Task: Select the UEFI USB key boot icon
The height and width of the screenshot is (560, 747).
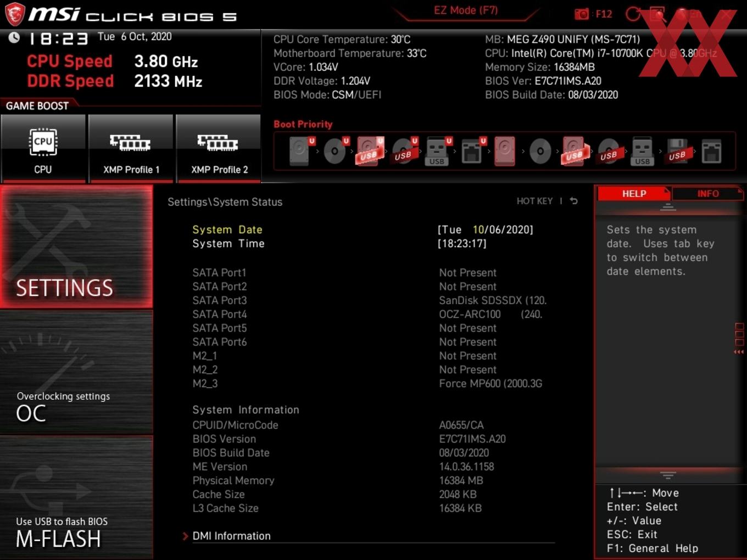Action: point(438,150)
